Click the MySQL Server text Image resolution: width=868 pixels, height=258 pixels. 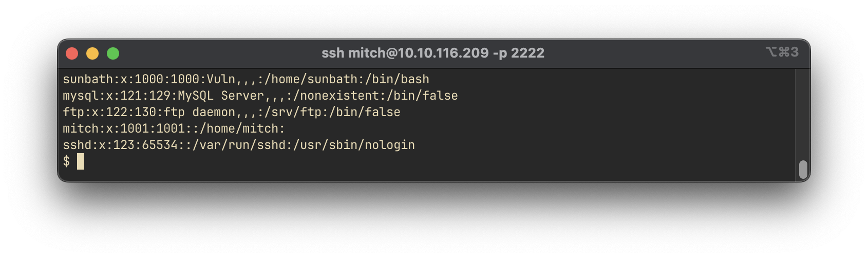click(221, 96)
